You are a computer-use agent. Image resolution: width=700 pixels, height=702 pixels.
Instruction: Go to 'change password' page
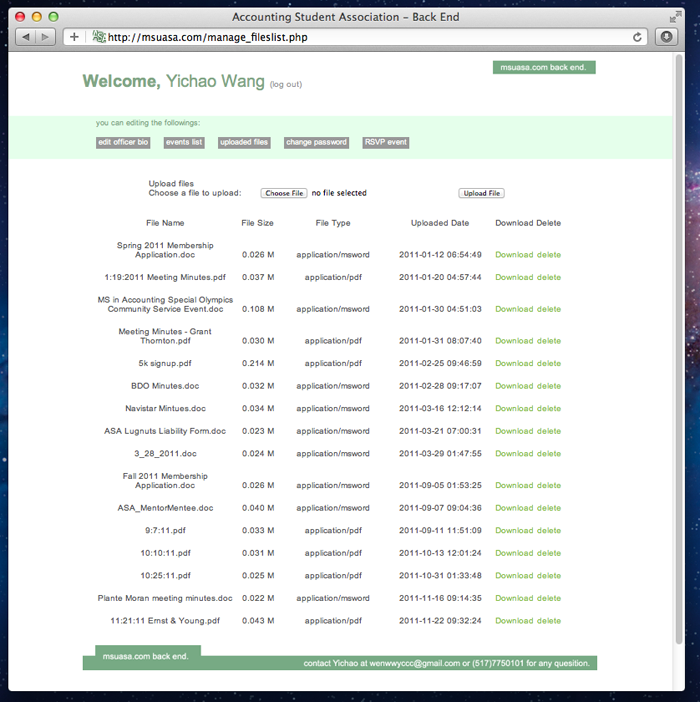click(316, 143)
